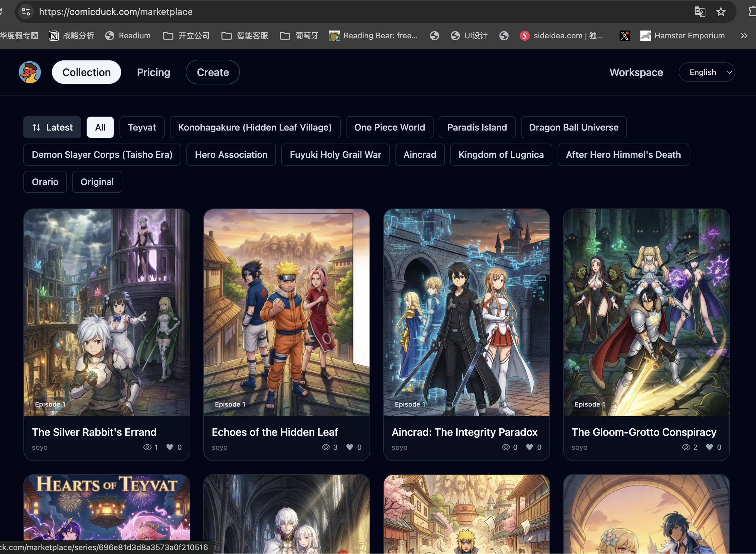
Task: Switch to the Pricing page
Action: click(153, 72)
